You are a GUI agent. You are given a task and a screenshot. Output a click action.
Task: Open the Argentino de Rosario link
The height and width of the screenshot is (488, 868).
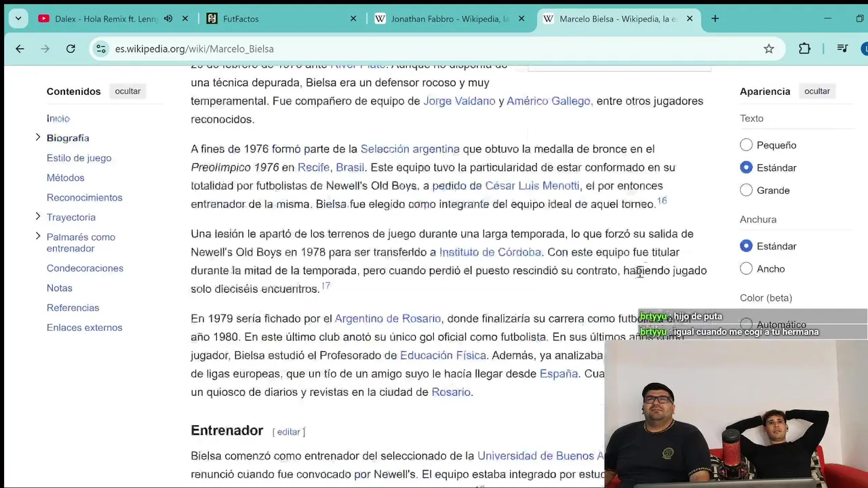[x=388, y=319]
